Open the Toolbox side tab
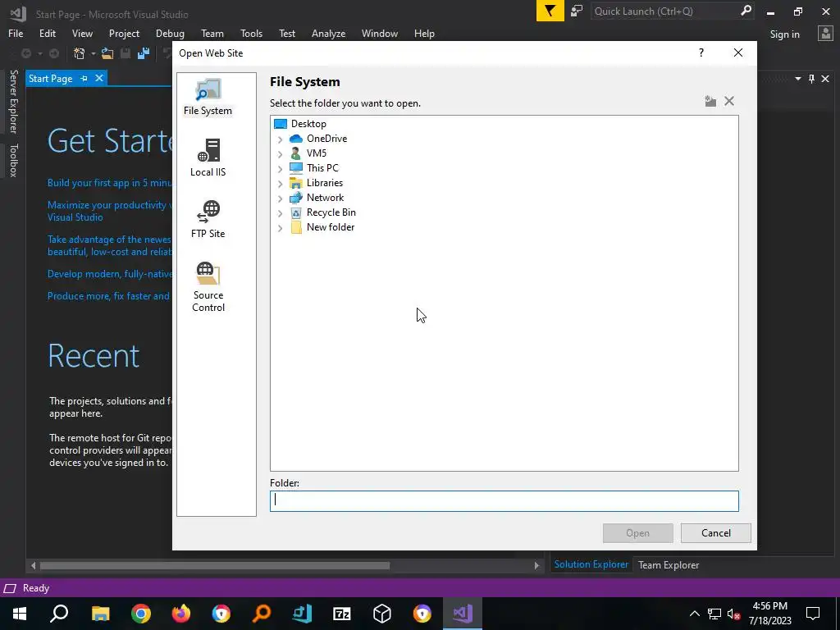Viewport: 840px width, 630px height. (13, 160)
